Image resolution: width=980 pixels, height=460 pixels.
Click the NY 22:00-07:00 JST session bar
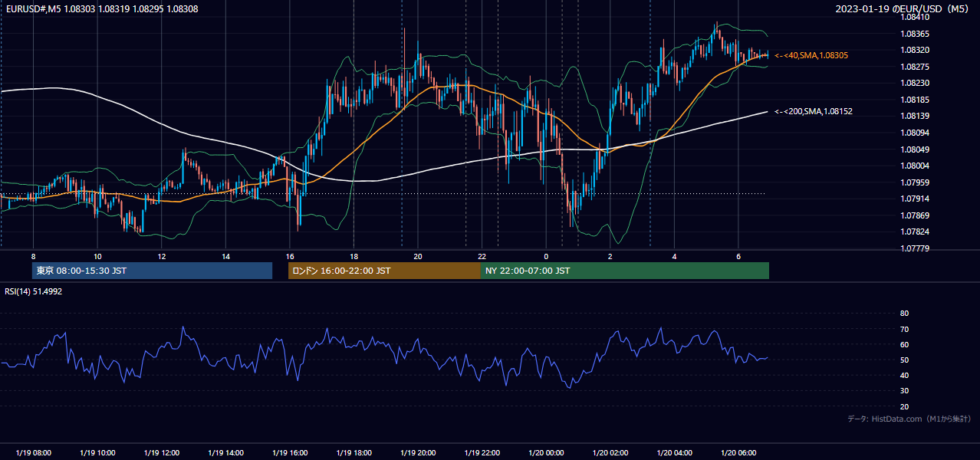[625, 271]
